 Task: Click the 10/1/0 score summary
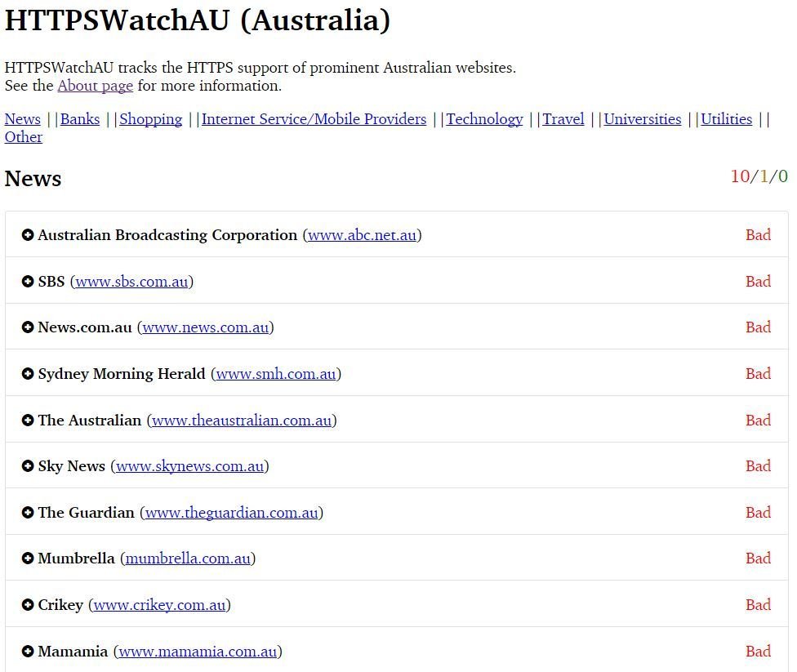coord(759,176)
